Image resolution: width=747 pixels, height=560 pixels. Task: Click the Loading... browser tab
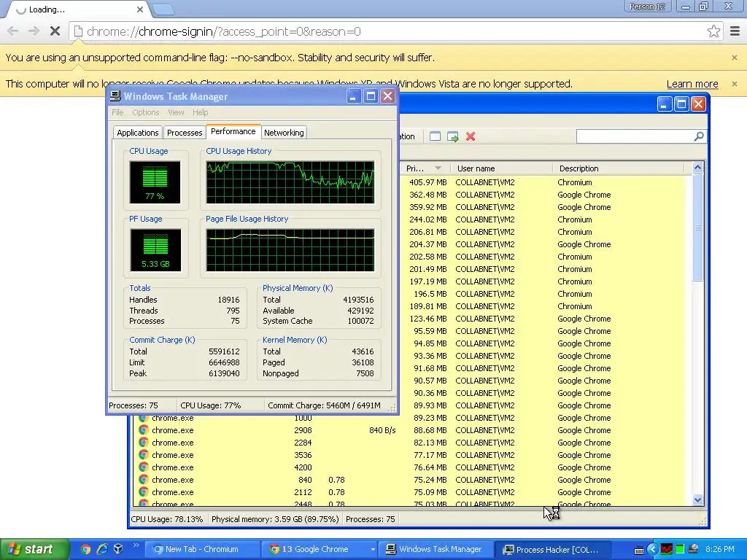79,9
